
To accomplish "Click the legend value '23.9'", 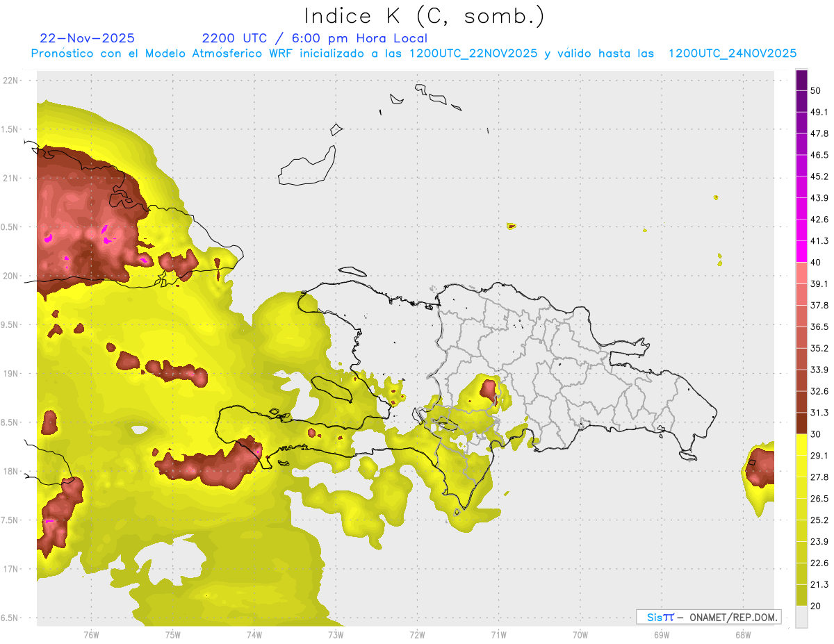I will tap(819, 541).
